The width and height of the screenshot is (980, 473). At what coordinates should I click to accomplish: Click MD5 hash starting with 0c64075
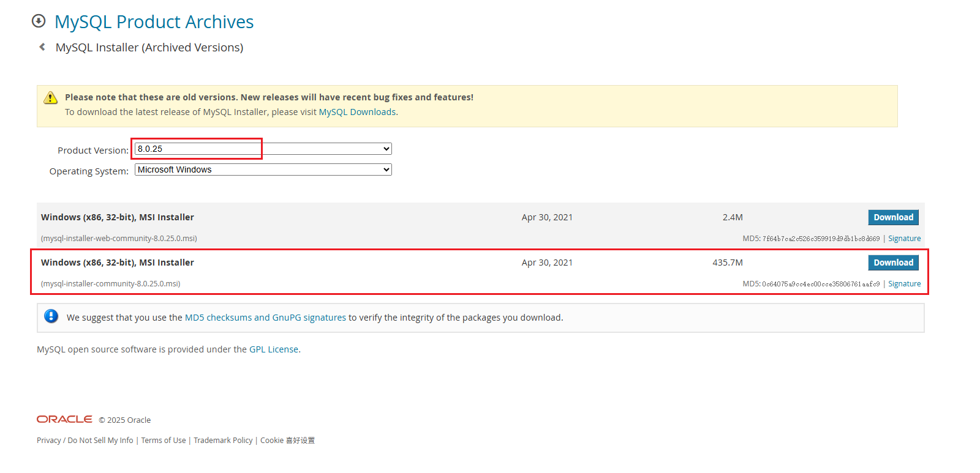[821, 284]
